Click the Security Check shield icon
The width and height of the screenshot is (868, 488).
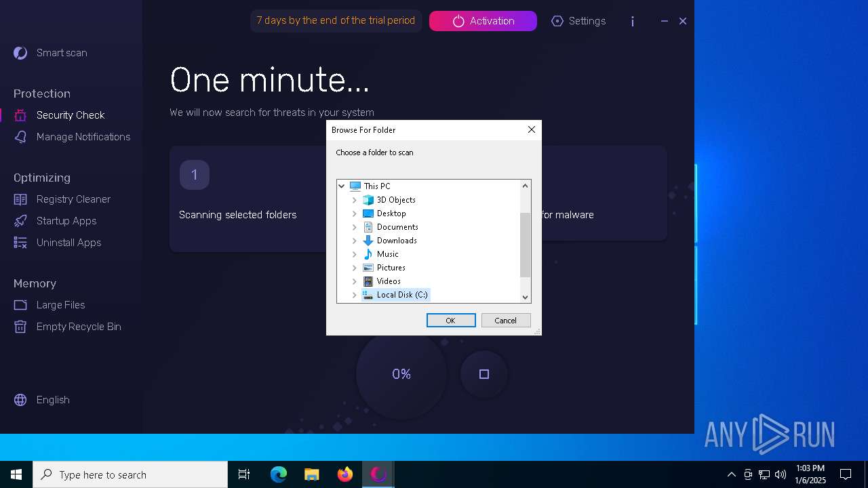point(20,115)
